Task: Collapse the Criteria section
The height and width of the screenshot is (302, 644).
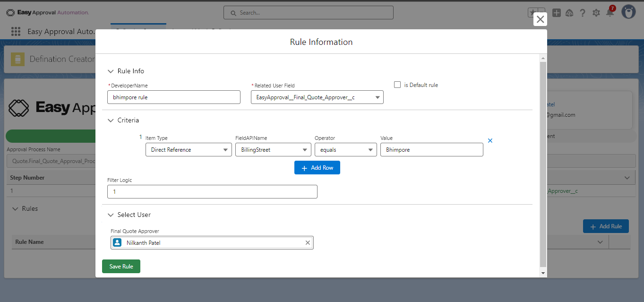Action: click(x=111, y=121)
